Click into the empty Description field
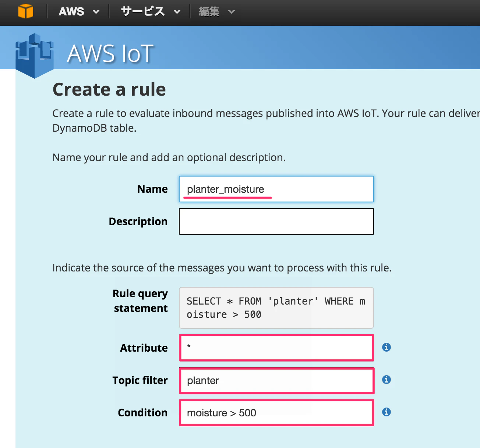Image resolution: width=480 pixels, height=448 pixels. pyautogui.click(x=276, y=221)
